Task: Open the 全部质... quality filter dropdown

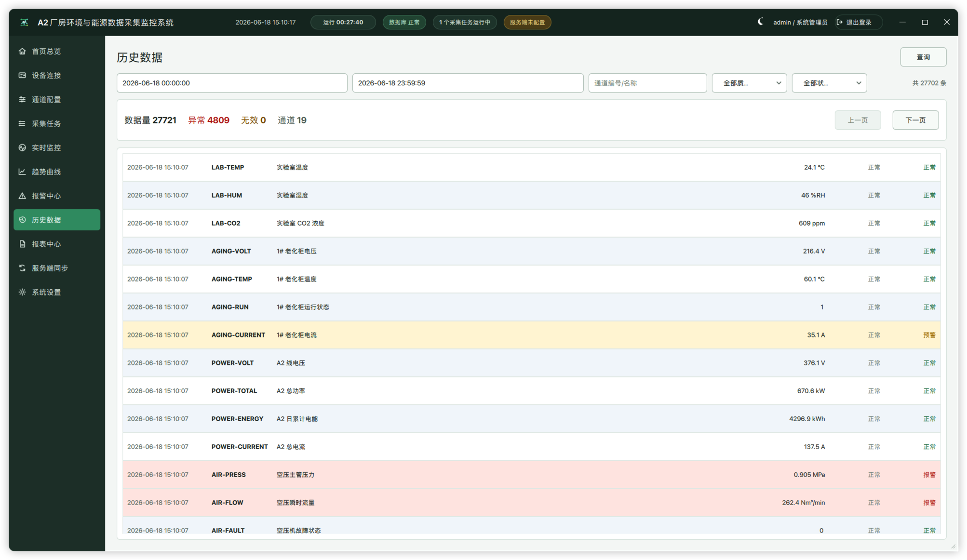Action: coord(749,83)
